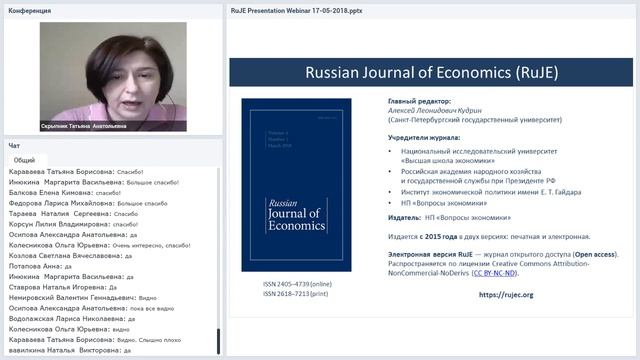The image size is (640, 360).
Task: Click the Конференция panel header
Action: pos(30,11)
